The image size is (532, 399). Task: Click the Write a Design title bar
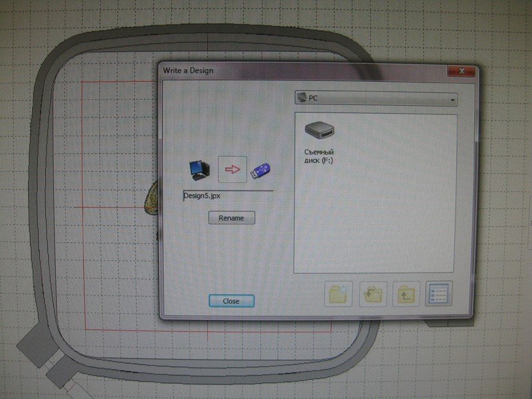click(x=302, y=70)
